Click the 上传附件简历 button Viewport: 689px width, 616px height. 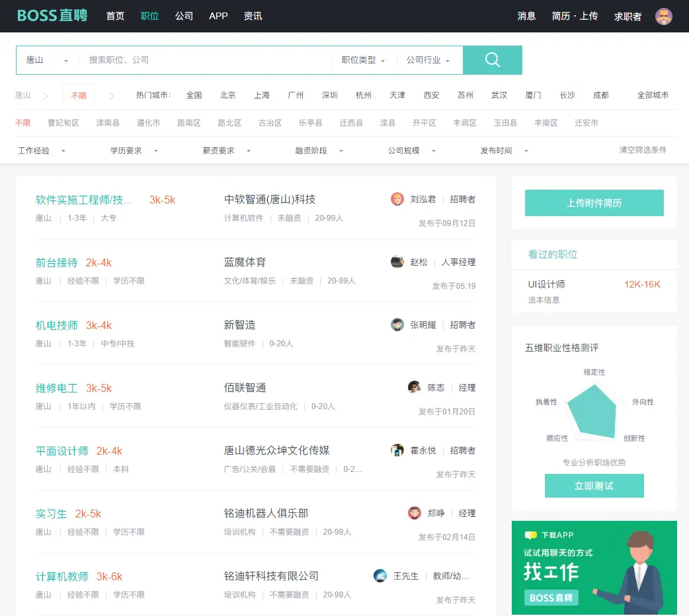[x=594, y=203]
